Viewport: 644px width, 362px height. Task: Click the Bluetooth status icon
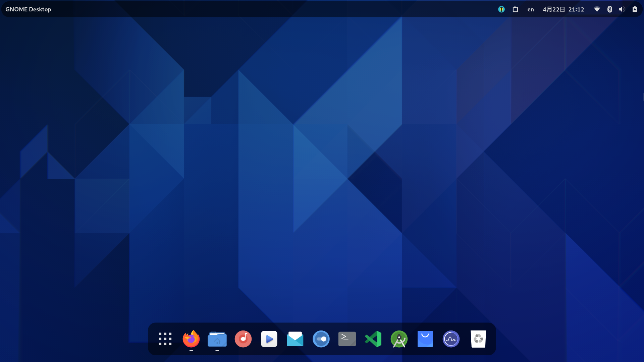point(610,9)
